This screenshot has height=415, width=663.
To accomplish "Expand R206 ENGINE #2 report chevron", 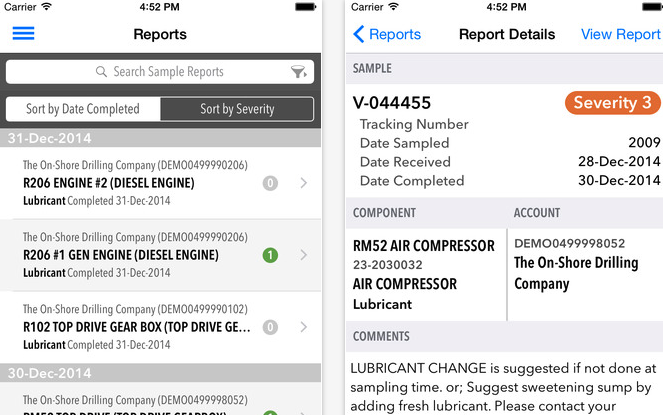I will 303,183.
